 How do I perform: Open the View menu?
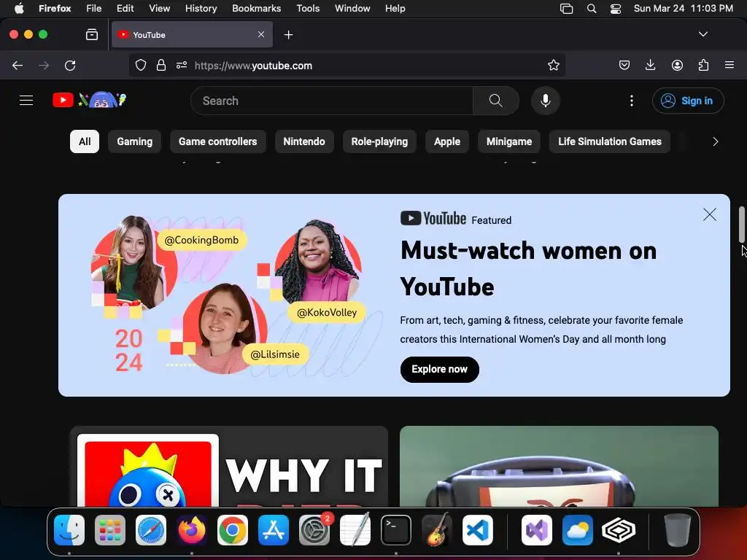tap(159, 8)
